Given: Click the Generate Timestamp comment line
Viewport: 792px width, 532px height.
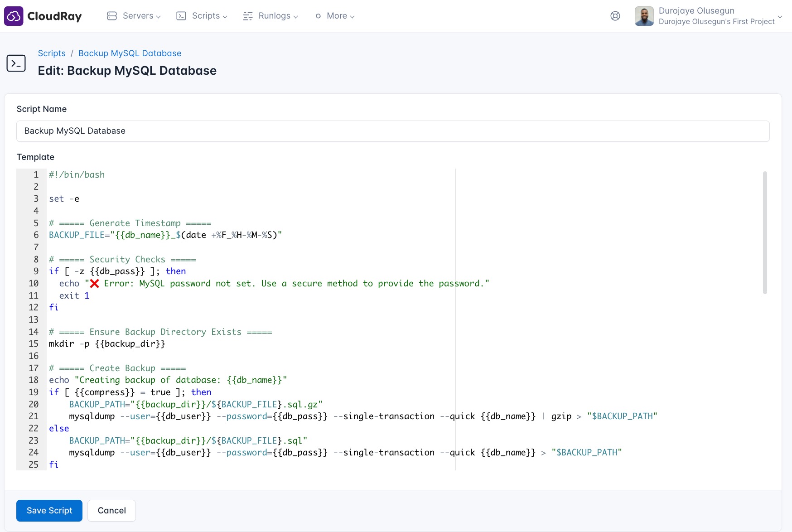Looking at the screenshot, I should click(130, 223).
